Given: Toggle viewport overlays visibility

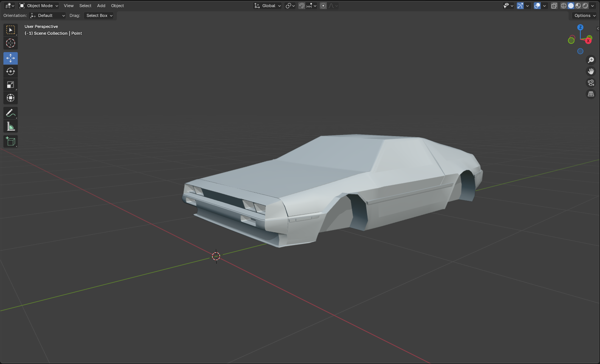Looking at the screenshot, I should click(x=537, y=6).
